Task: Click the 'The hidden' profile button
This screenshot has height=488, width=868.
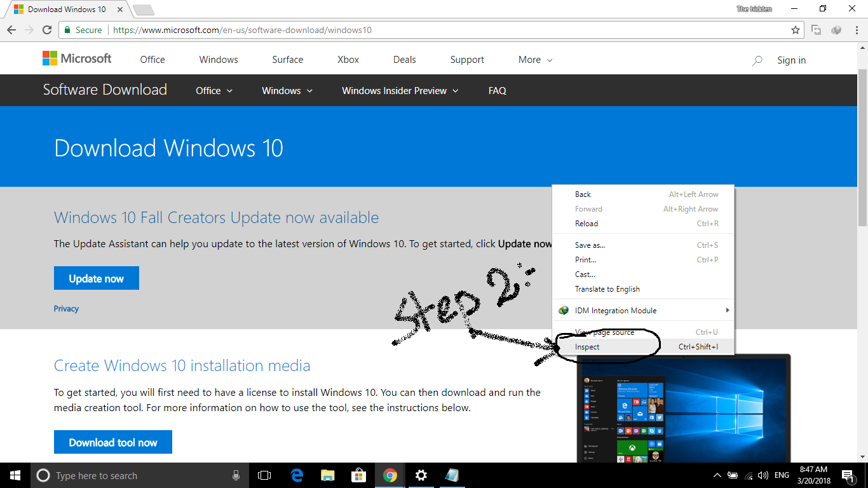Action: (x=754, y=9)
